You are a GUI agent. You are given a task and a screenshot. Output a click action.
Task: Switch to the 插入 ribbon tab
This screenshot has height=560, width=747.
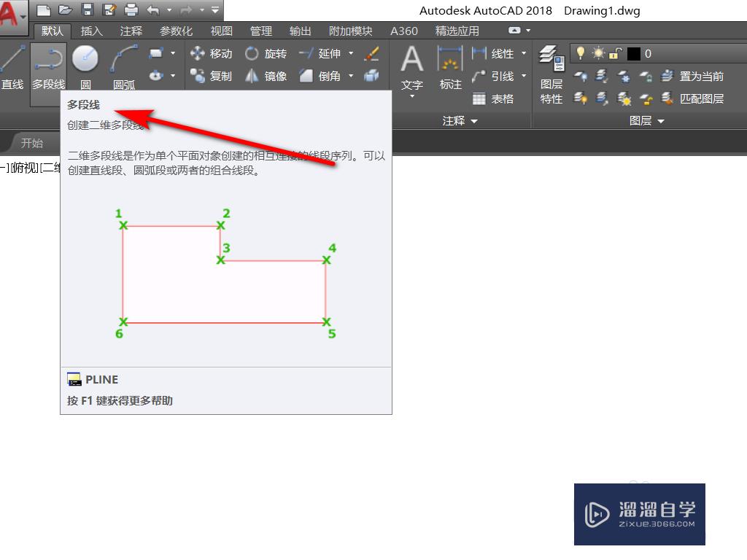[90, 31]
